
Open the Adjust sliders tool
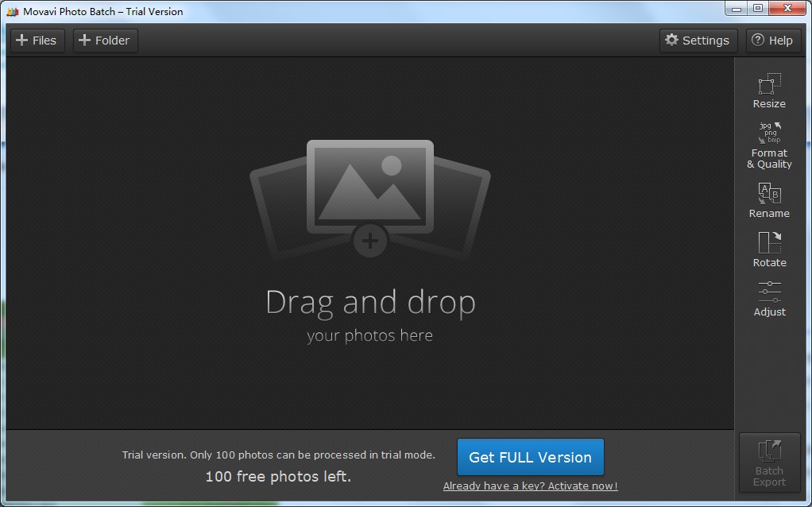tap(769, 299)
